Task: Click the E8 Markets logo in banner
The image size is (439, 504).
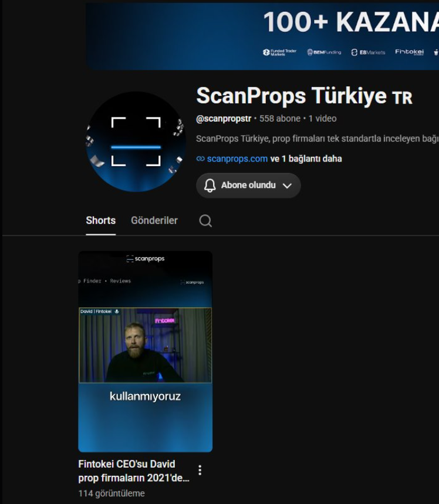Action: point(368,52)
